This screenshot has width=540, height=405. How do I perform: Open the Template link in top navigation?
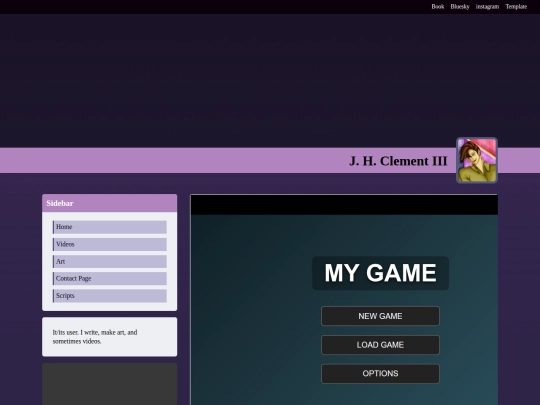516,7
